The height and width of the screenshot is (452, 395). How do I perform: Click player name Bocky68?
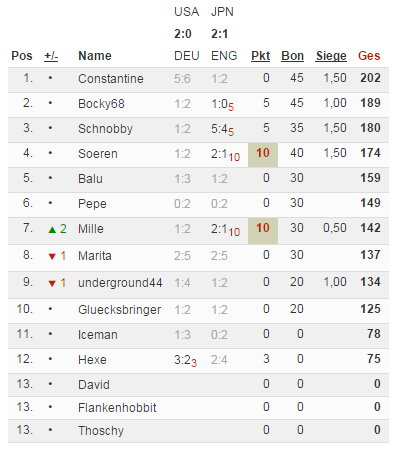[x=101, y=104]
